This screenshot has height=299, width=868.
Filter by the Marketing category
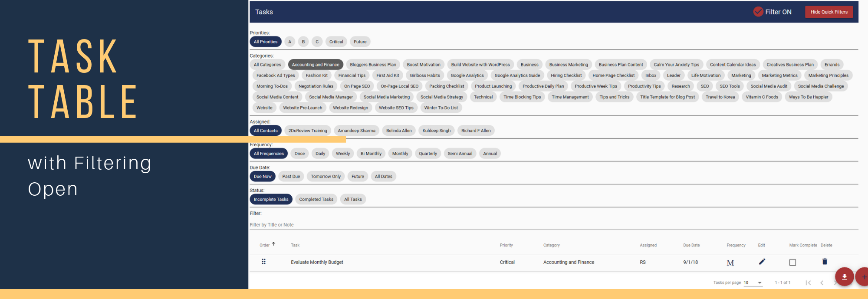pyautogui.click(x=741, y=75)
